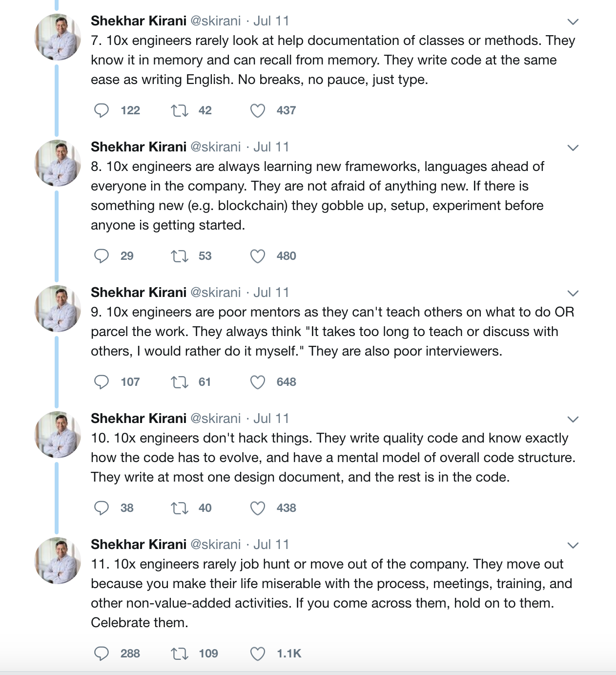616x675 pixels.
Task: Reply to tweet 7 about help documentation
Action: 102,110
